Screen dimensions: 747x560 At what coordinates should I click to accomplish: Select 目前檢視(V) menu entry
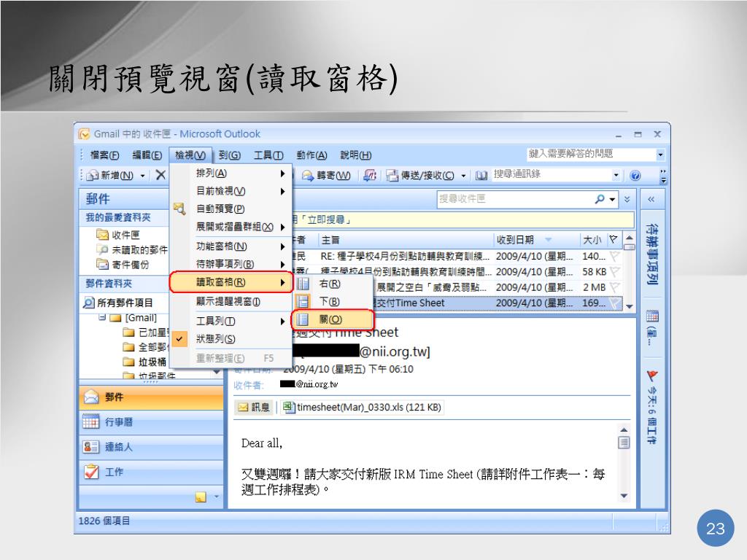(x=231, y=191)
